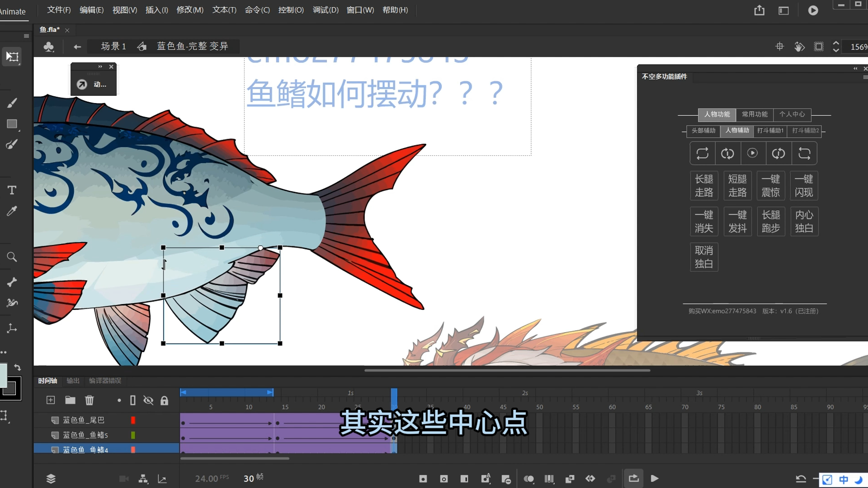Image resolution: width=868 pixels, height=488 pixels.
Task: Insert a blank keyframe
Action: (444, 479)
